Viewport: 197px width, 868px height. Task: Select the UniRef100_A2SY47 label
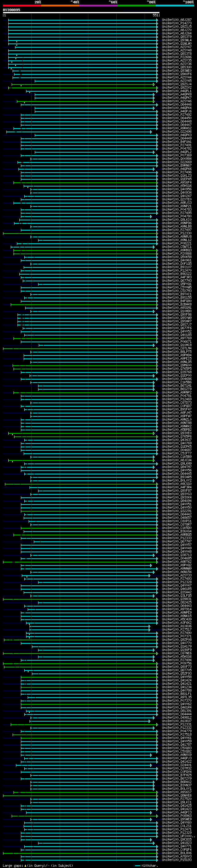[177, 47]
